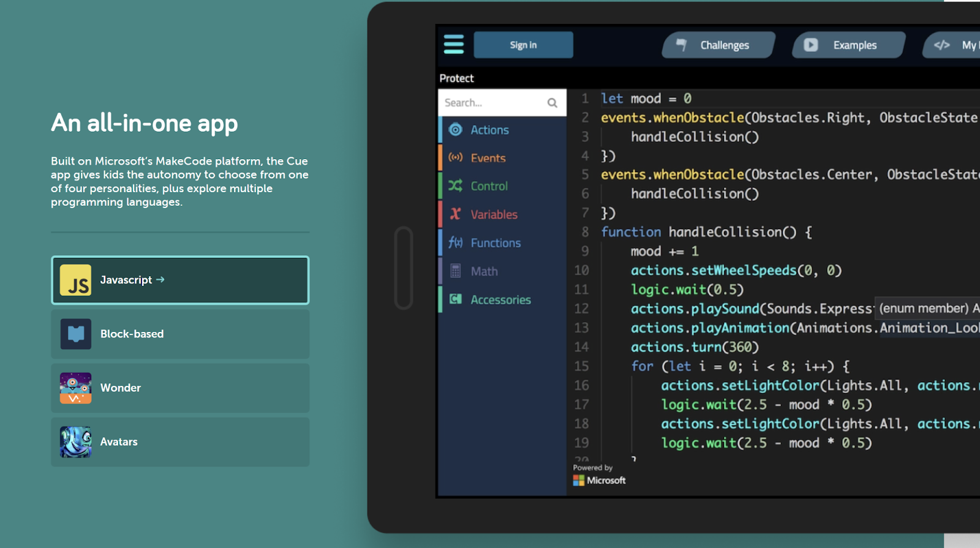Choose the Javascript option card
The width and height of the screenshot is (980, 548).
coord(180,280)
